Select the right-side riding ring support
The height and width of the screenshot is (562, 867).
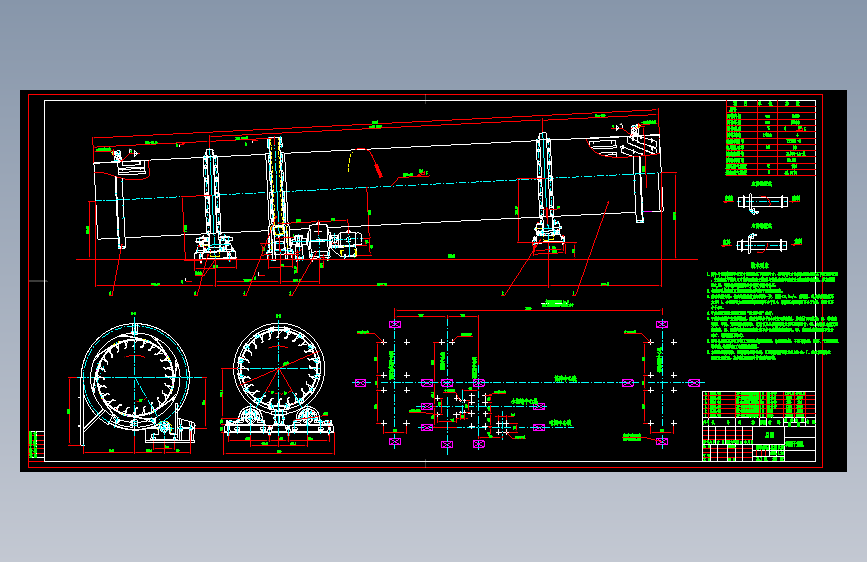tap(546, 191)
